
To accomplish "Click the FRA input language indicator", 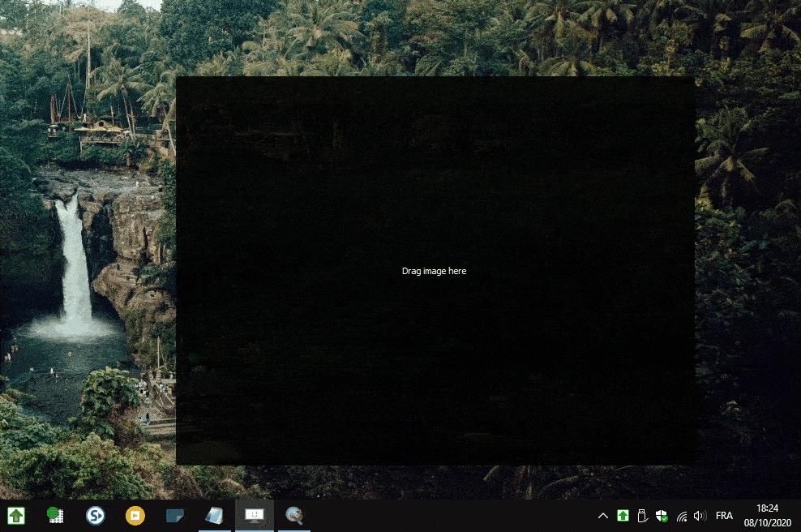I will pyautogui.click(x=724, y=516).
